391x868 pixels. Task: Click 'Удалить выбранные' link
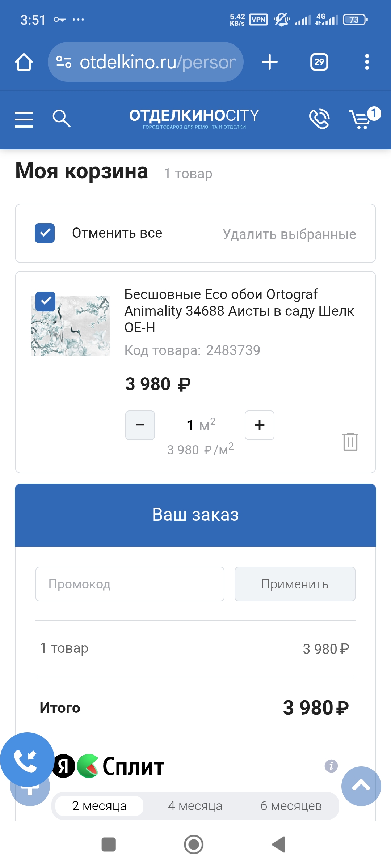tap(289, 234)
